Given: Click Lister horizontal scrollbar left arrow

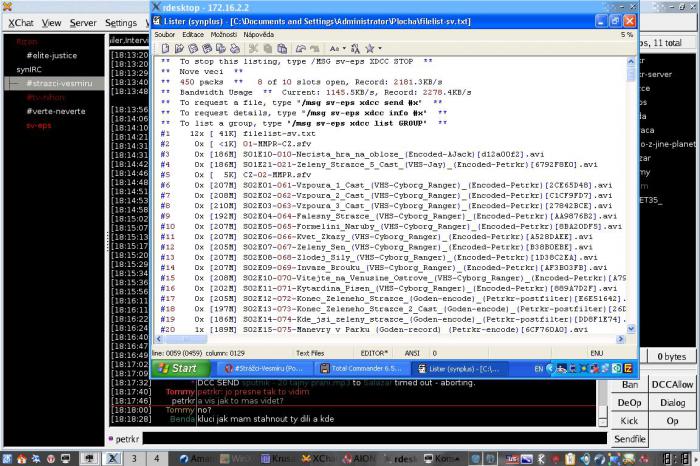Looking at the screenshot, I should [159, 339].
